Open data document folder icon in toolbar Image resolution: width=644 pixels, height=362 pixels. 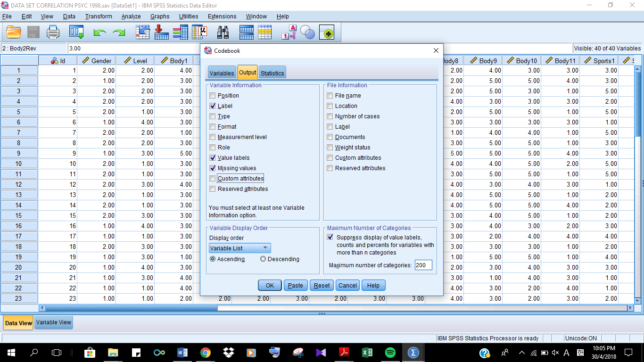pos(14,32)
